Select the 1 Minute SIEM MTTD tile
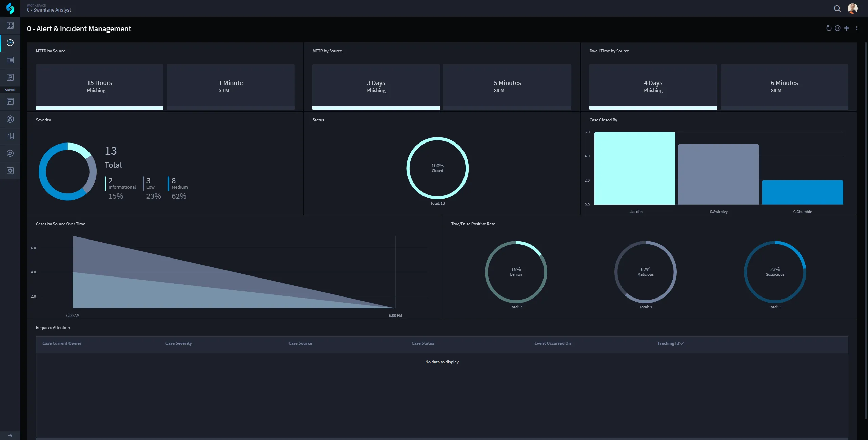 tap(231, 87)
